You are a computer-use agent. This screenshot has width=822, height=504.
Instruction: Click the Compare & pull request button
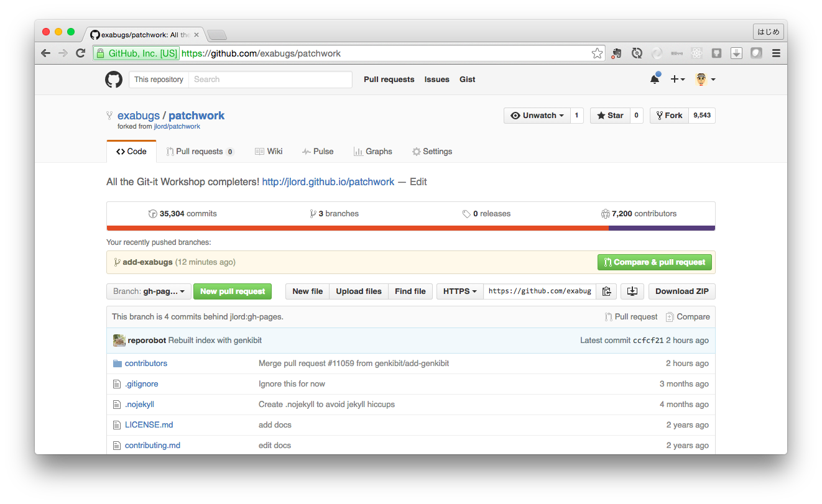point(654,262)
